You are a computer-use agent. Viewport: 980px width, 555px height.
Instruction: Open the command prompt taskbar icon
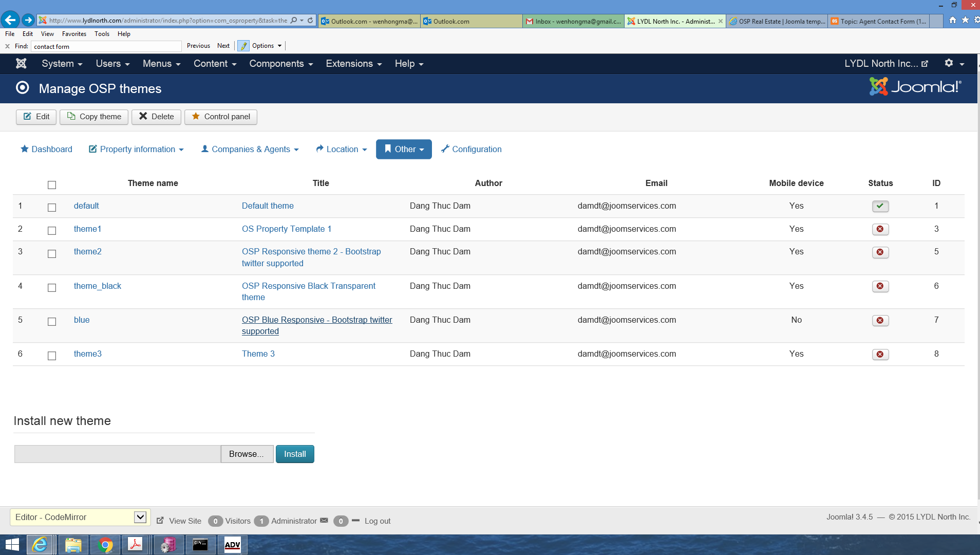click(x=200, y=545)
